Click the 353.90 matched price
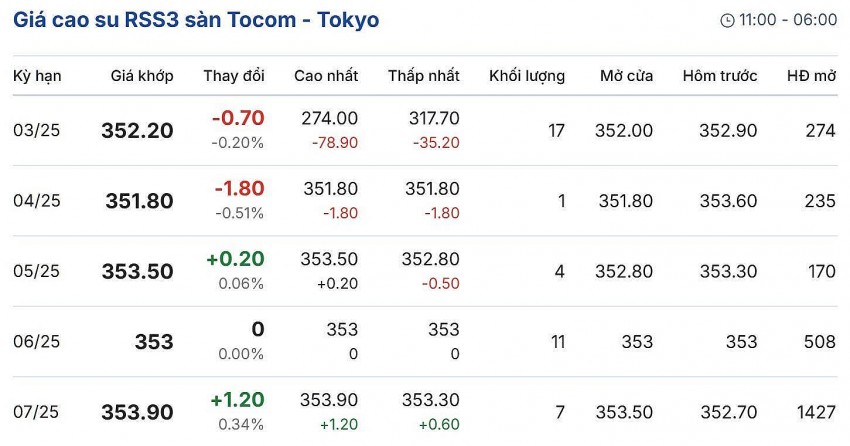This screenshot has height=446, width=850. click(137, 412)
